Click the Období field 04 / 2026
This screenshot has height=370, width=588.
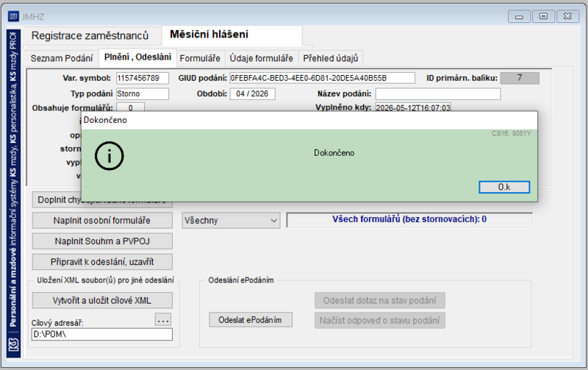[252, 94]
